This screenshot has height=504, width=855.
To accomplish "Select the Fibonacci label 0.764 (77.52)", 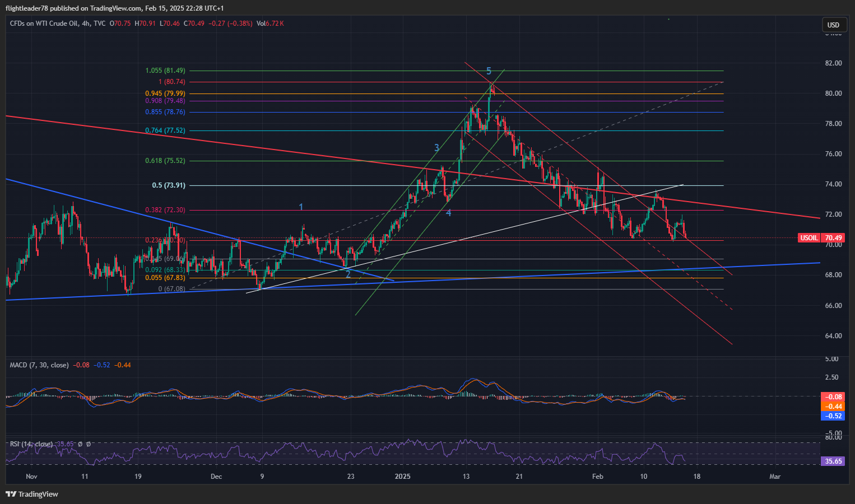I will coord(165,130).
